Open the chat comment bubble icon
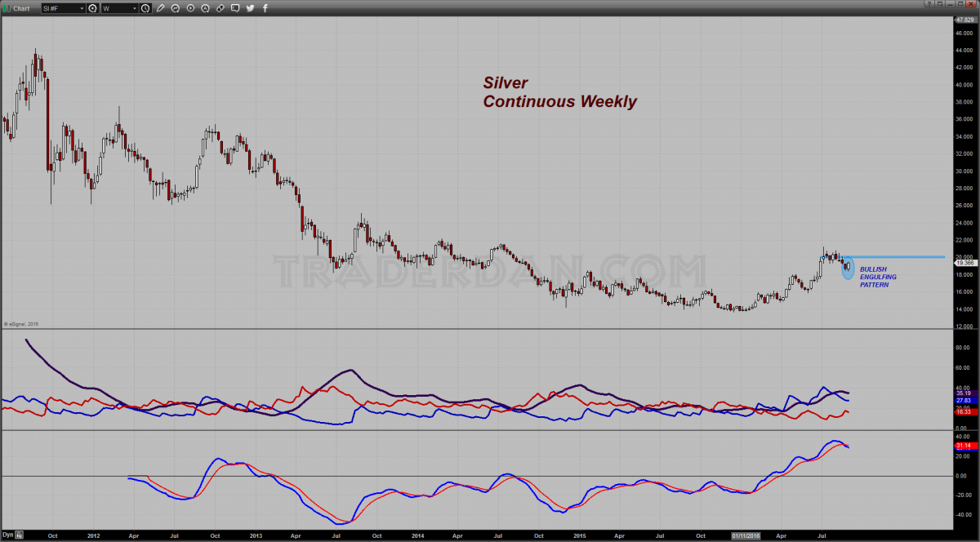This screenshot has width=980, height=542. point(236,8)
